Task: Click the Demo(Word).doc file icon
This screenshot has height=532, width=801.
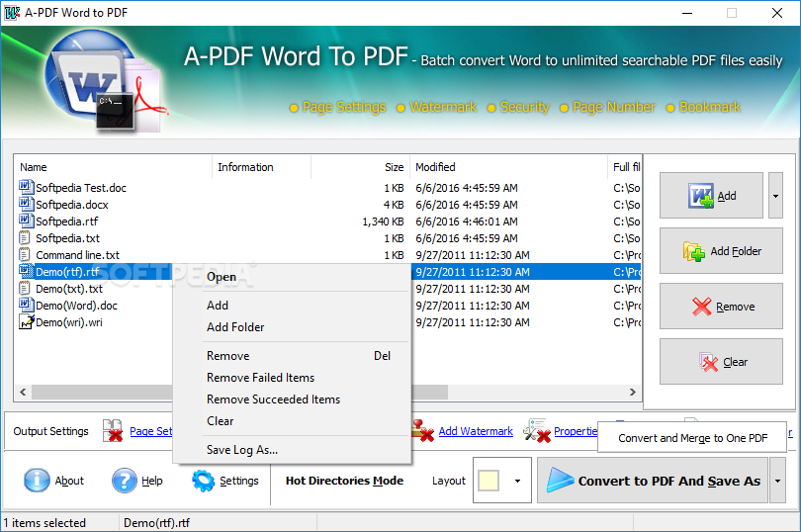Action: [27, 306]
